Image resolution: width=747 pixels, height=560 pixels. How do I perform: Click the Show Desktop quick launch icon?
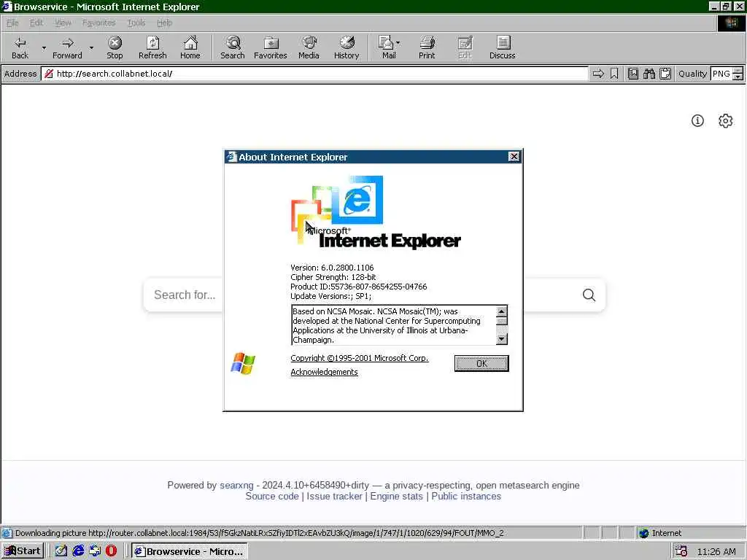(61, 551)
